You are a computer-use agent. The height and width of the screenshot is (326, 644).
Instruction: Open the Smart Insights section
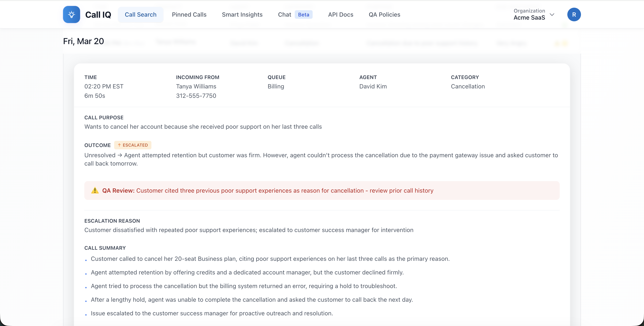tap(242, 14)
